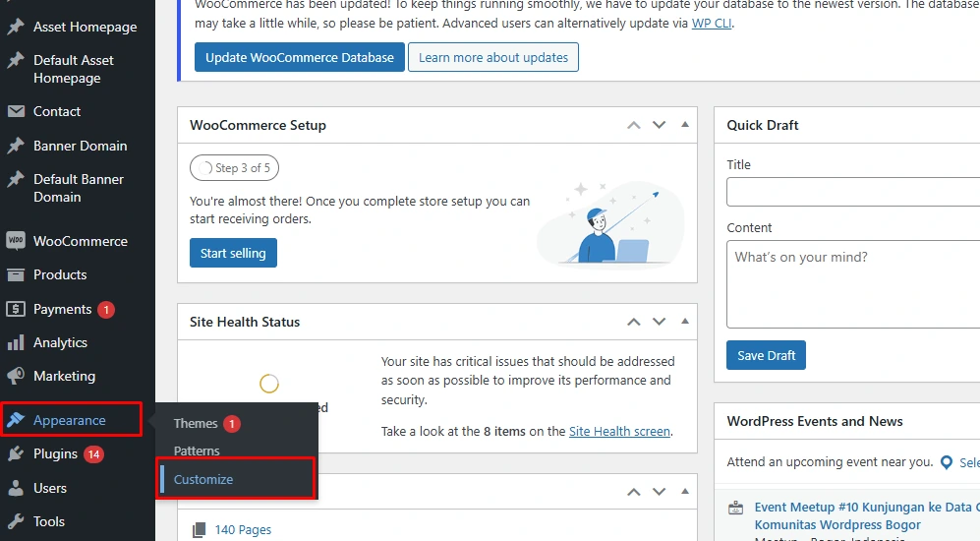Click the Plugins plug icon
This screenshot has width=980, height=541.
(x=16, y=454)
